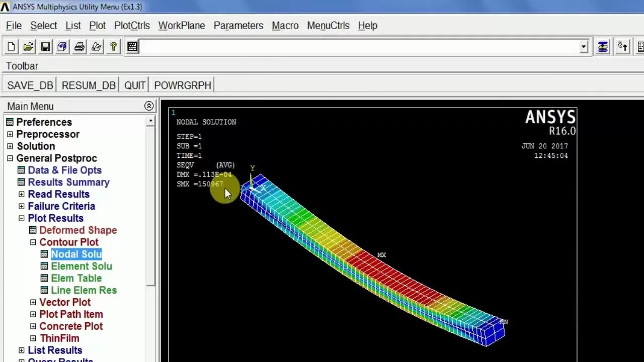Expand the Solution tree node
644x362 pixels.
click(10, 146)
